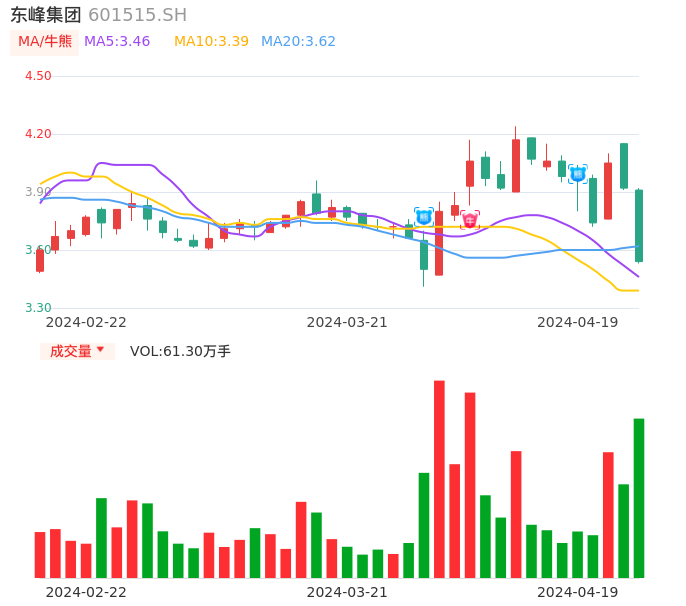Click the 601515.SH stock code
Viewport: 686px width, 606px height.
(x=137, y=15)
